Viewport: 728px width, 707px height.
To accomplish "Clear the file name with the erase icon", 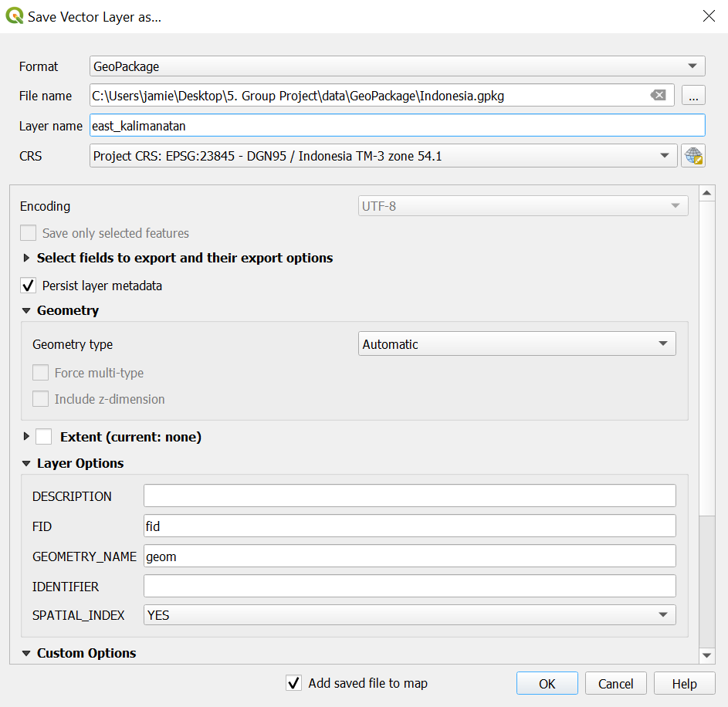I will [x=658, y=96].
